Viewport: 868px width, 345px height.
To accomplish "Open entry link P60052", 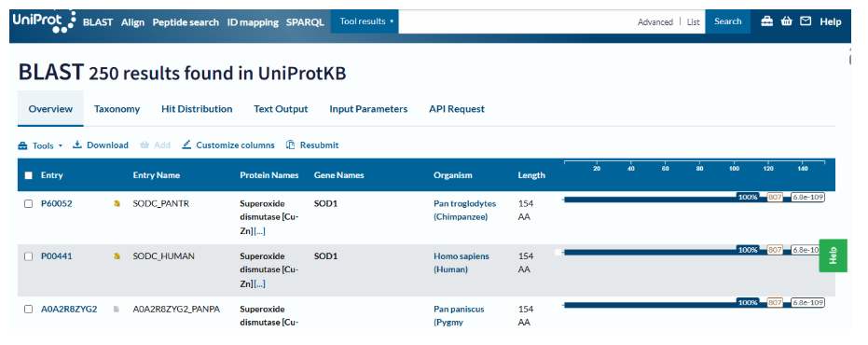I will (57, 204).
